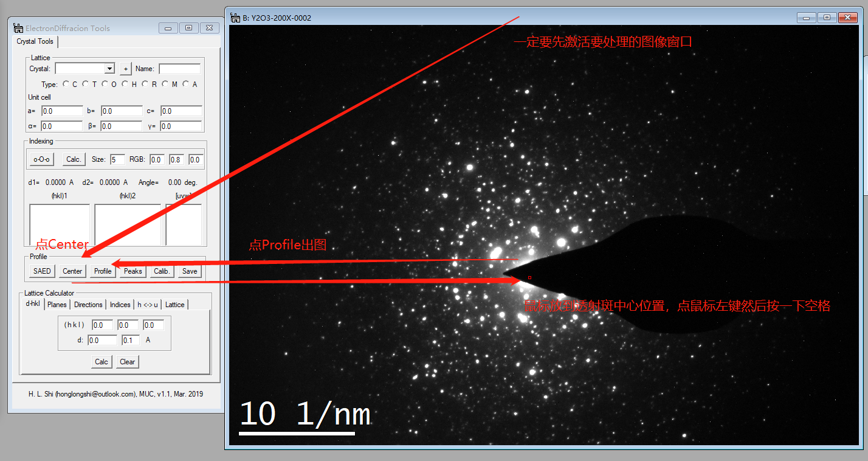Click the Save profile button

pos(190,271)
